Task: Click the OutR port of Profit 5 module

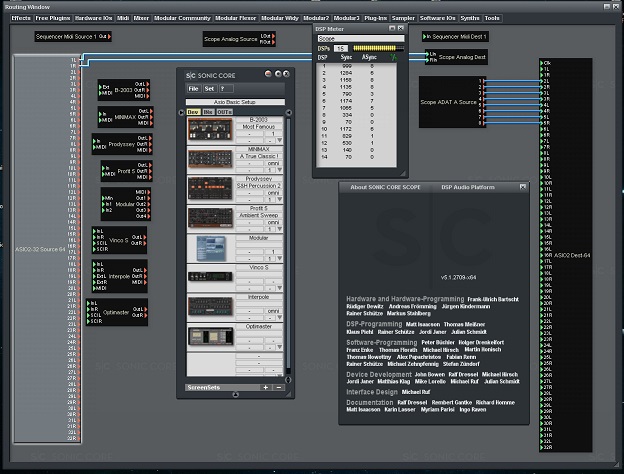Action: pos(150,171)
